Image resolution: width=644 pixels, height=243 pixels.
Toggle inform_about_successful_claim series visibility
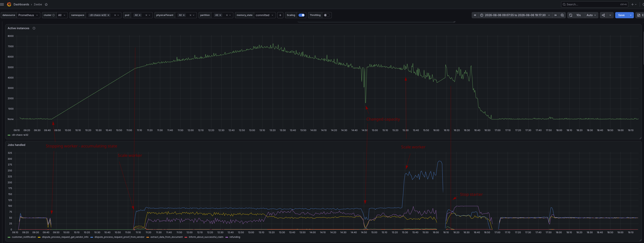206,237
